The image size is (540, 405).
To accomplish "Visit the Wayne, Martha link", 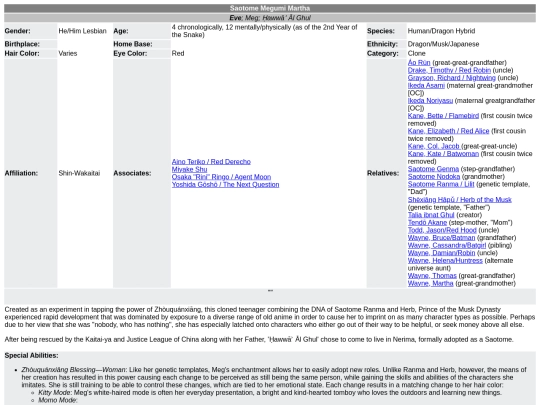I will click(x=430, y=283).
